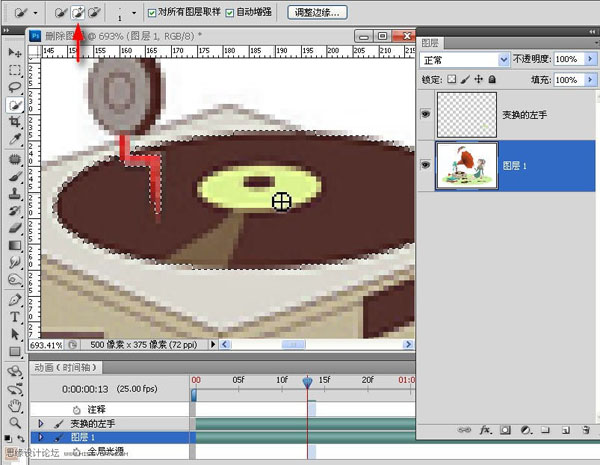Click the 调整边缘... button
This screenshot has height=465, width=600.
(x=317, y=13)
